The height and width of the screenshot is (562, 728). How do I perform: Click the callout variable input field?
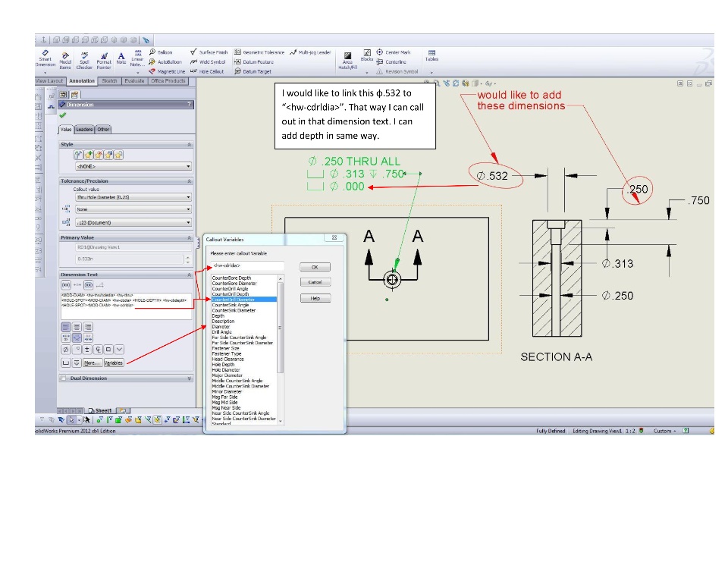point(247,265)
